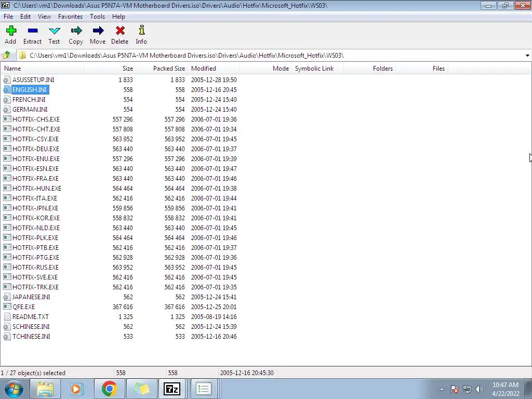Click the red Delete icon
532x399 pixels.
[x=120, y=31]
